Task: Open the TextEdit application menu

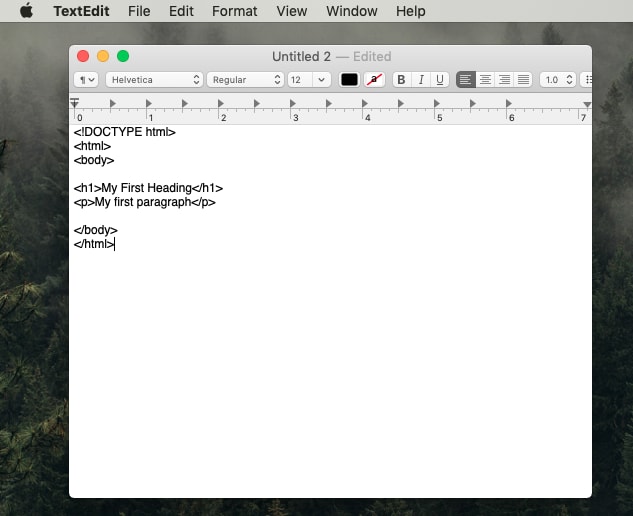Action: 81,11
